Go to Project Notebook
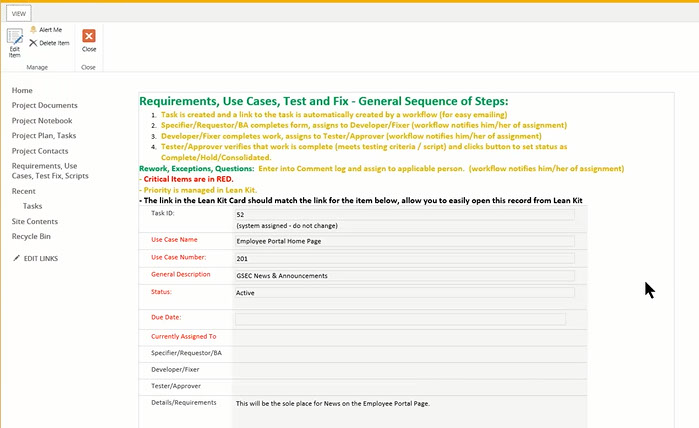 point(42,120)
